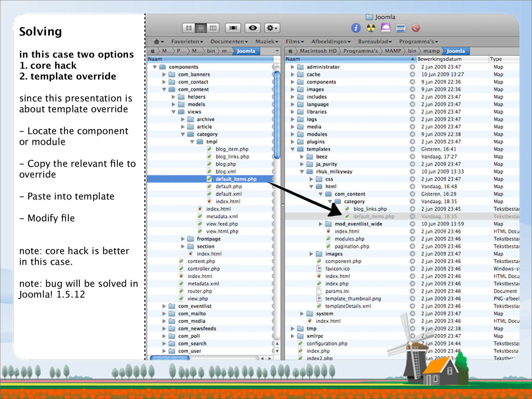Open the gear action menu
Viewport: 532px width, 399px height.
click(x=272, y=28)
